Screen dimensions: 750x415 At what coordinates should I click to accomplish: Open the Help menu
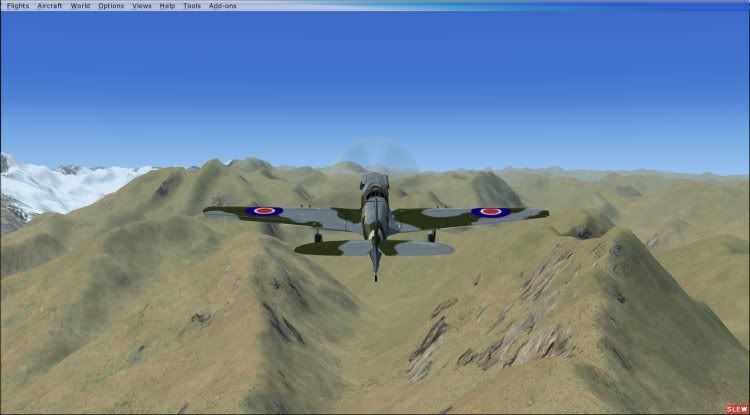(x=167, y=6)
